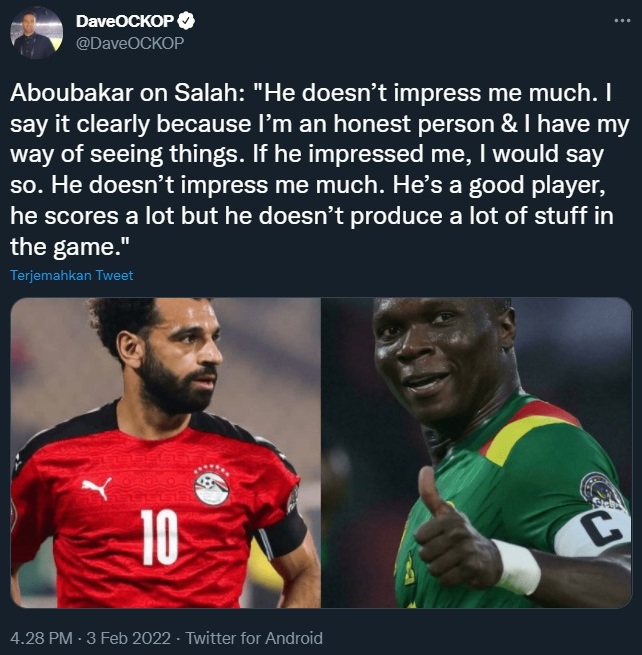Click the thumbs-up hand in the right photo
The image size is (642, 655).
[455, 540]
